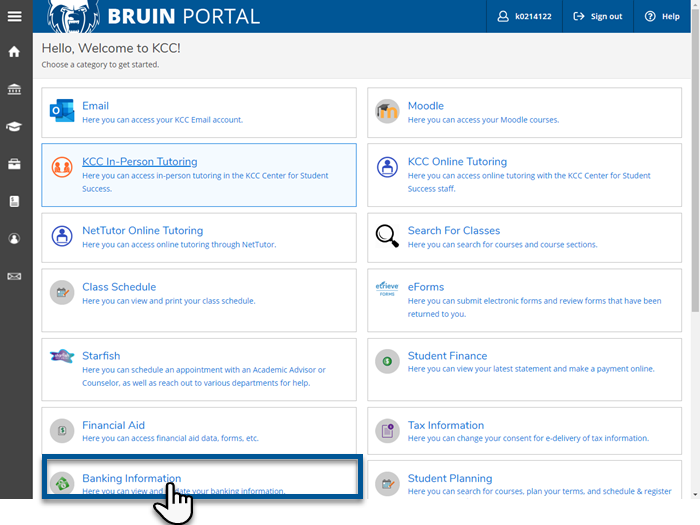
Task: Open the Student Finance link
Action: coord(447,355)
